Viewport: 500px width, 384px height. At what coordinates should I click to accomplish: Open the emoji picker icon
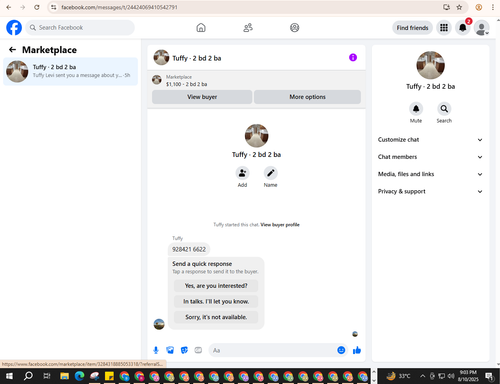click(x=341, y=350)
